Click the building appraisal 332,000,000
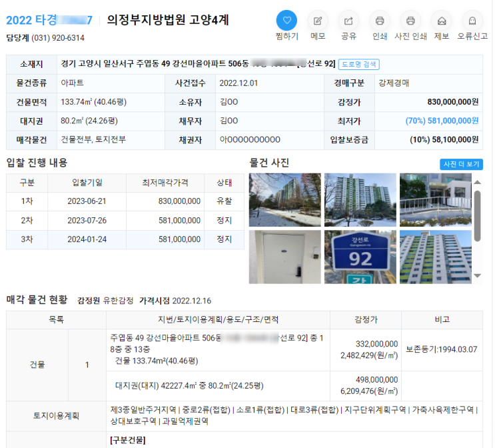 [376, 344]
